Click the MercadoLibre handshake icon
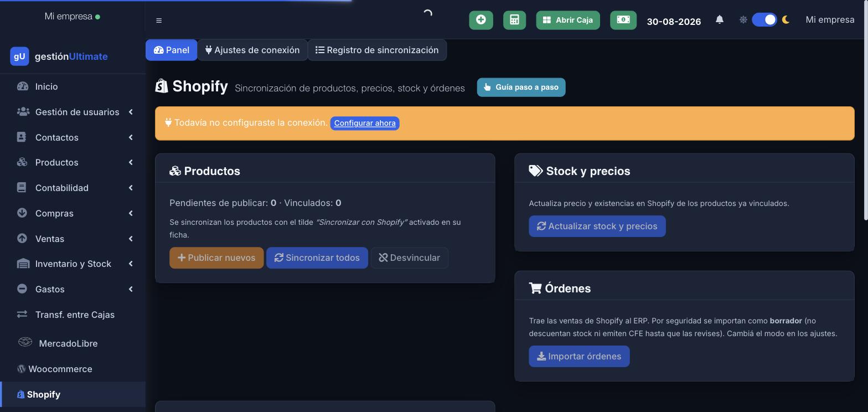The image size is (868, 412). [x=25, y=342]
